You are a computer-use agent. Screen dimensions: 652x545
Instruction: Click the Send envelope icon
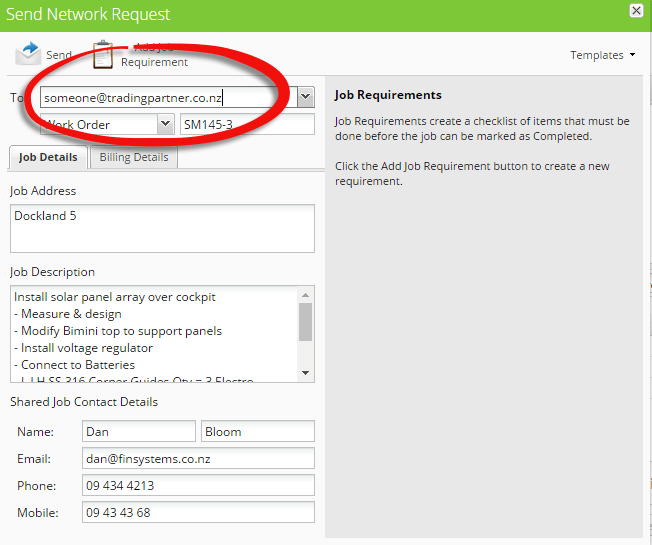[x=28, y=54]
